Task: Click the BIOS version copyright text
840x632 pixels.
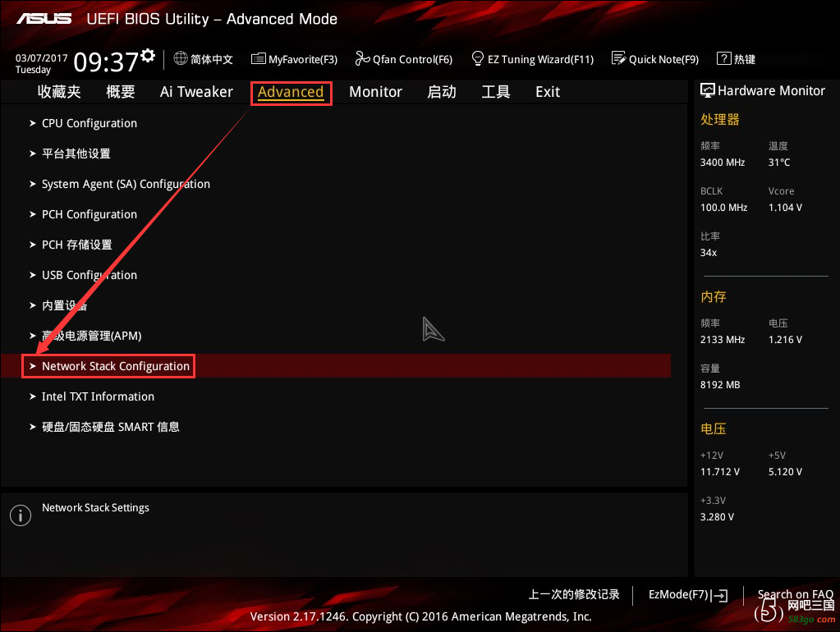Action: (420, 616)
